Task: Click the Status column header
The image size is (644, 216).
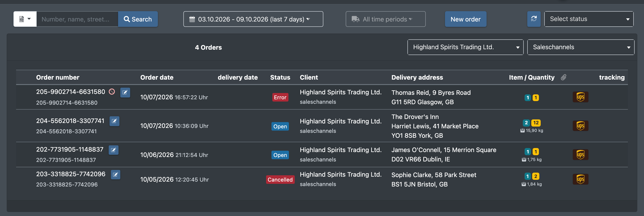Action: coord(280,77)
